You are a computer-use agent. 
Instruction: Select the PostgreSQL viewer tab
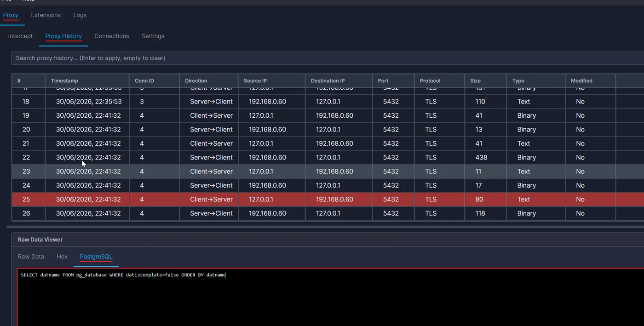tap(96, 257)
